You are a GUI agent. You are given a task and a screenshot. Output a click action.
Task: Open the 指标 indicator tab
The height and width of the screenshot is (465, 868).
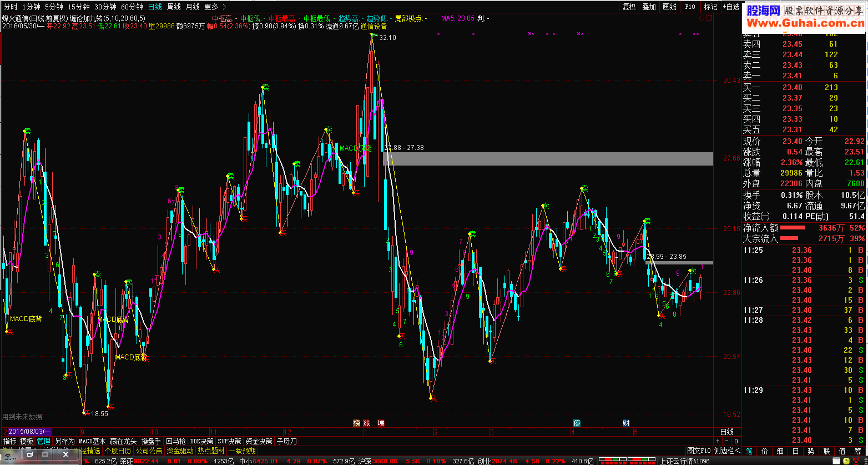coord(9,441)
